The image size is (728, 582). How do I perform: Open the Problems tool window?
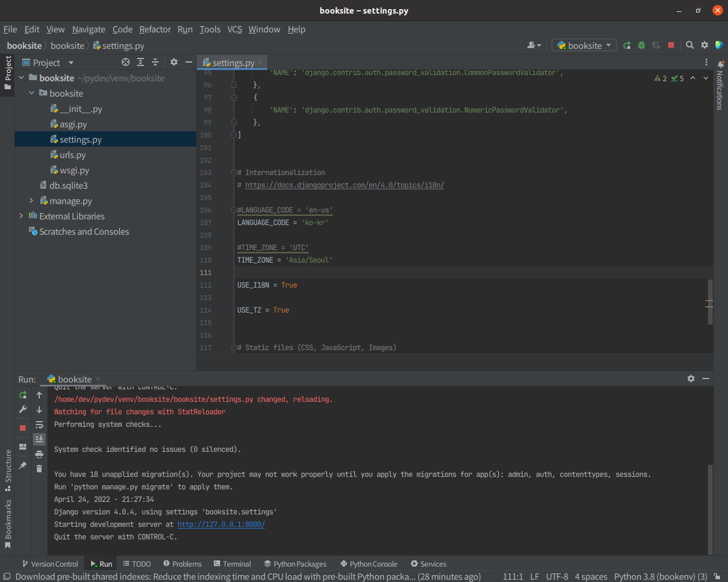[182, 564]
